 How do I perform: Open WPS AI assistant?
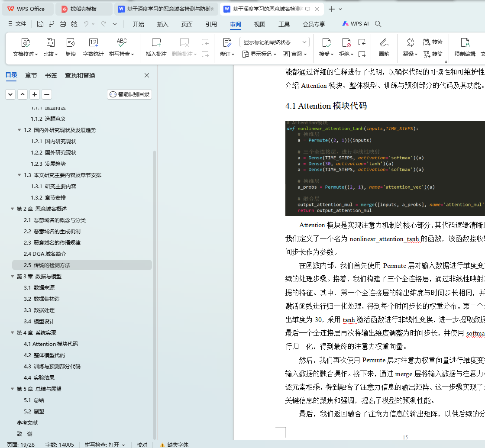[356, 24]
